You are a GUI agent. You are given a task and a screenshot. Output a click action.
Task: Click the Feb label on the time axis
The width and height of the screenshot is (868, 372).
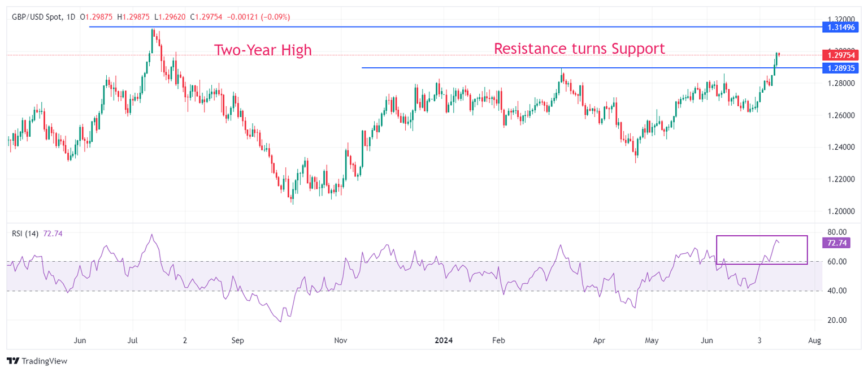pyautogui.click(x=498, y=341)
